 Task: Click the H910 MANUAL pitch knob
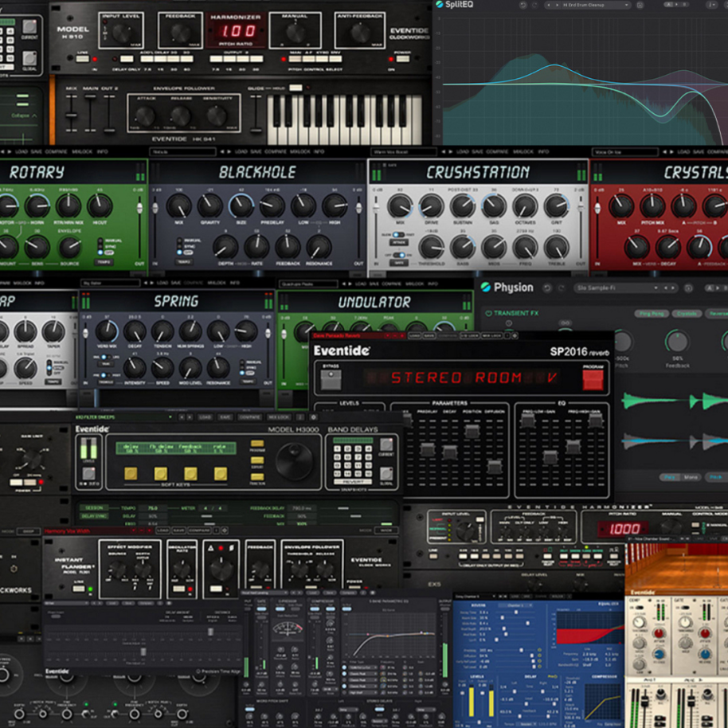click(x=296, y=33)
